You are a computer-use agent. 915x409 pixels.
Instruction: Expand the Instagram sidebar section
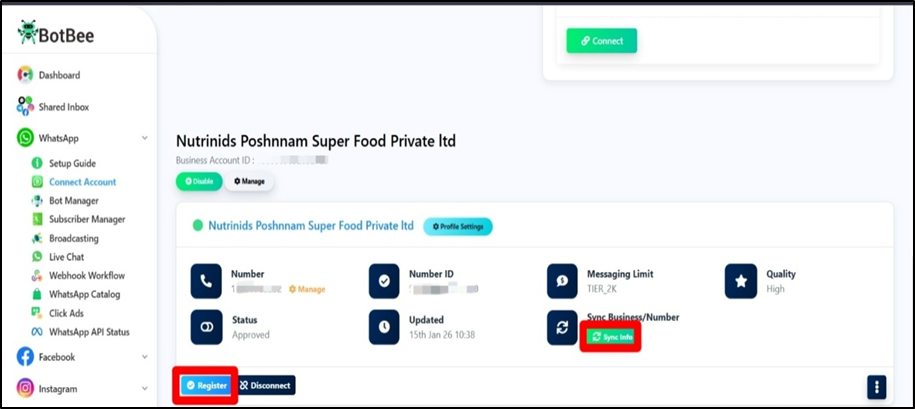pyautogui.click(x=145, y=389)
